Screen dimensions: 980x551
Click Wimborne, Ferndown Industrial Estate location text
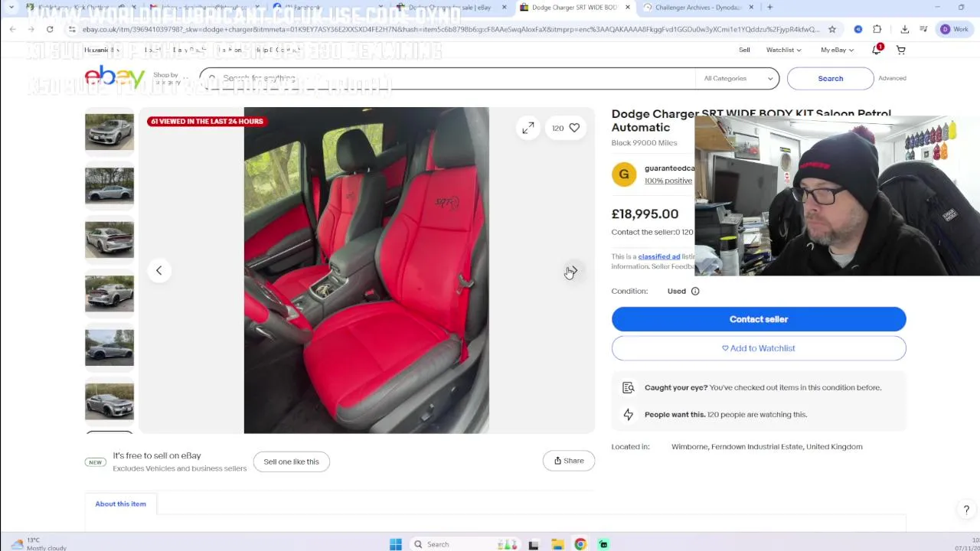766,447
